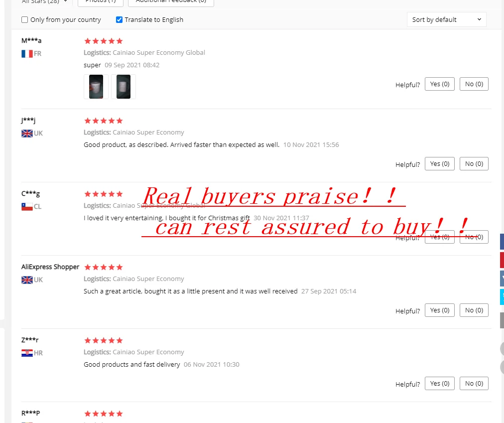
Task: Click the star rating on Z***r's review
Action: 104,340
